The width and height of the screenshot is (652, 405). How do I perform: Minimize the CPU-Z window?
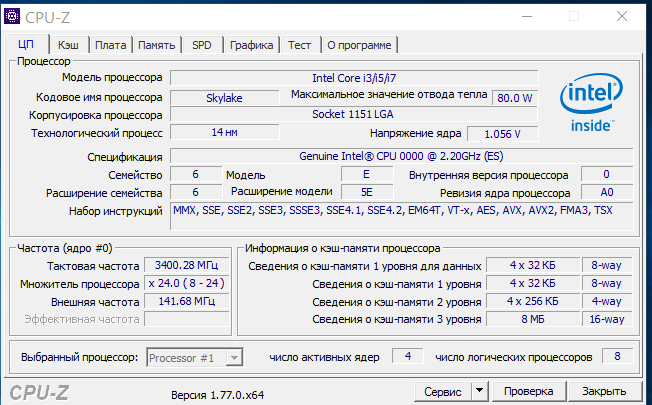pos(527,17)
